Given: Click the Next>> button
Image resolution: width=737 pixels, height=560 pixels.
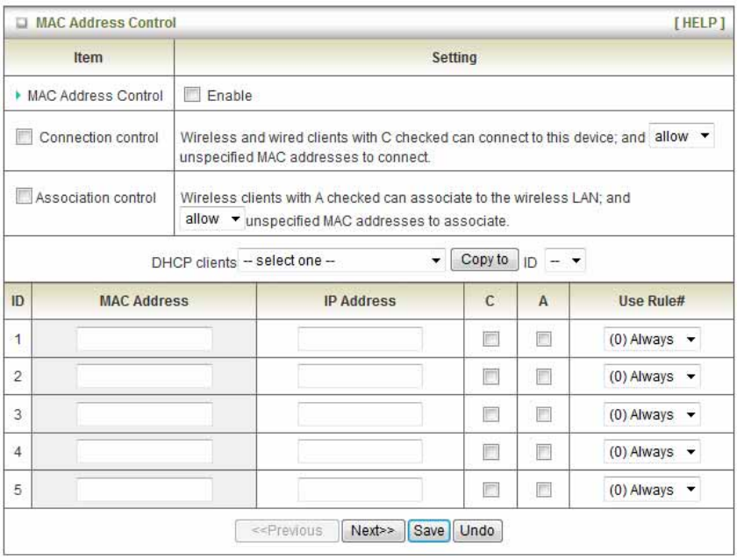Looking at the screenshot, I should point(372,531).
